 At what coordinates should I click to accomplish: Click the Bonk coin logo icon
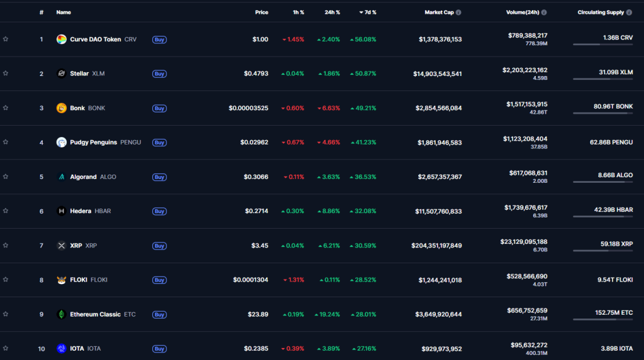(x=61, y=108)
